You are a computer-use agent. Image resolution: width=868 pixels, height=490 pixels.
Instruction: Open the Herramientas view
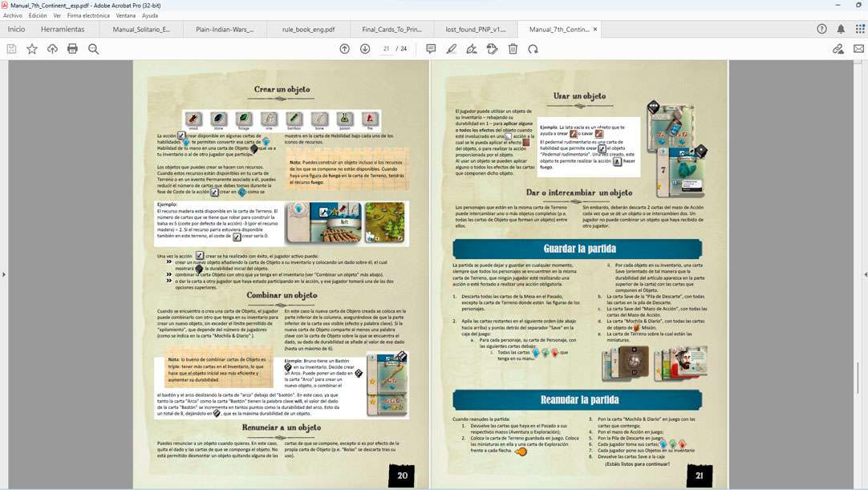[x=63, y=30]
